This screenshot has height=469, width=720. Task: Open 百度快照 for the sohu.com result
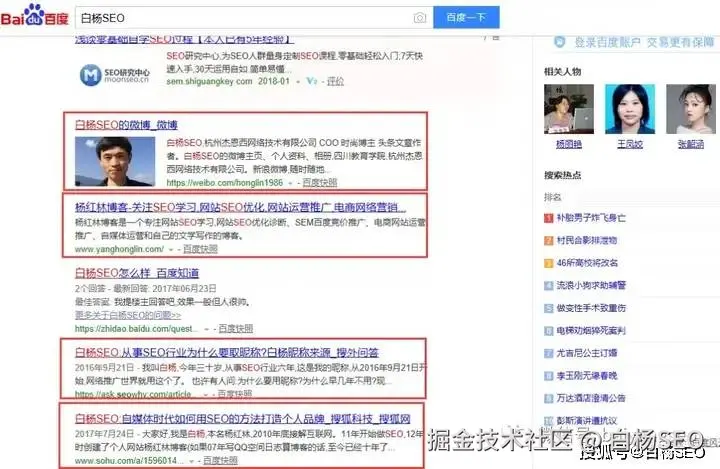220,460
